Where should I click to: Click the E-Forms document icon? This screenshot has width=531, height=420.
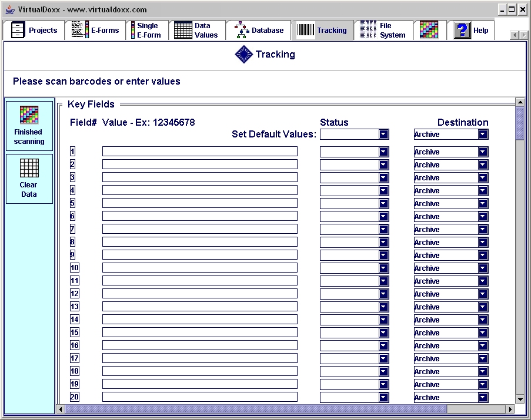tap(80, 29)
